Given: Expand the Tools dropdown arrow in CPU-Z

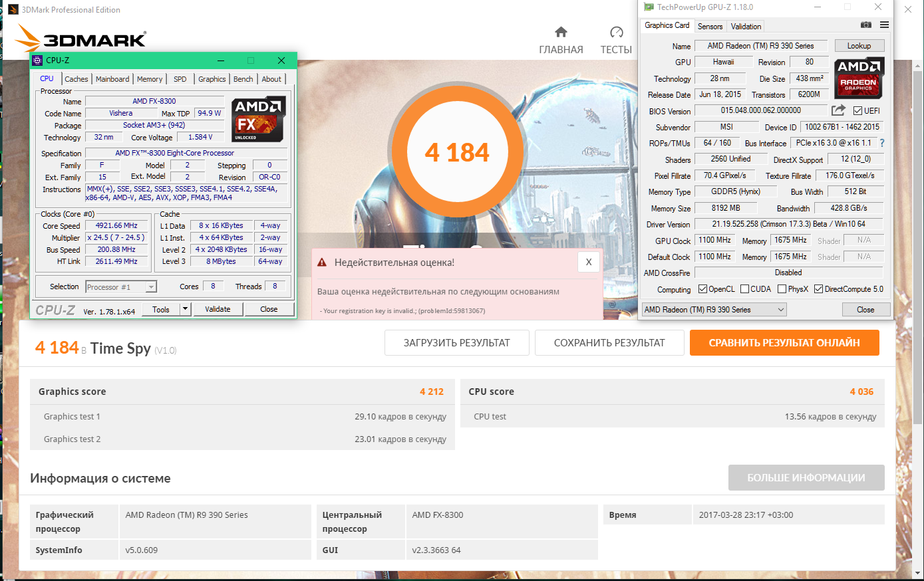Looking at the screenshot, I should (x=186, y=309).
